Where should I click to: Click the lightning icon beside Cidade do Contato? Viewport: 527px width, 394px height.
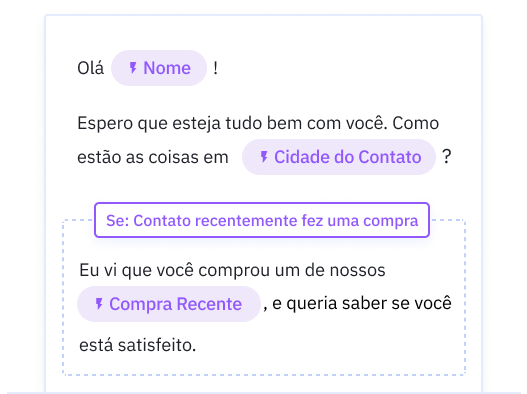coord(264,157)
